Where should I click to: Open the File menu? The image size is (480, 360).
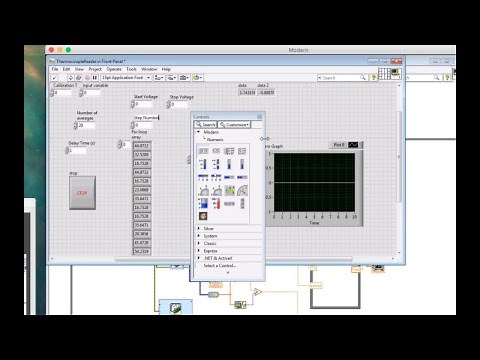pyautogui.click(x=55, y=69)
